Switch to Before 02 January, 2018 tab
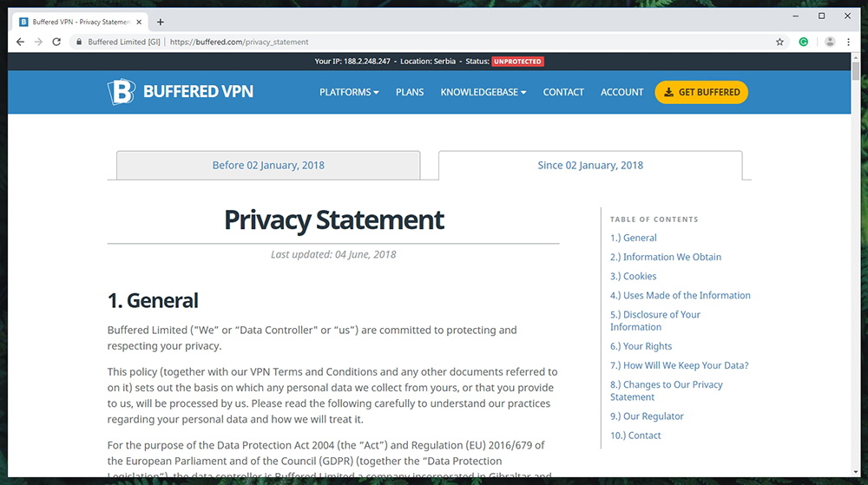The height and width of the screenshot is (485, 868). pos(268,166)
